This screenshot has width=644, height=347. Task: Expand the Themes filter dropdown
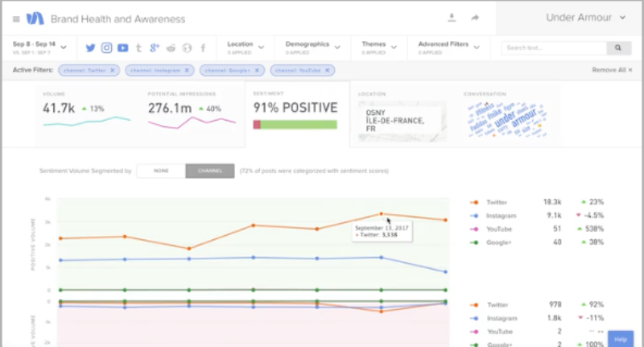point(379,48)
